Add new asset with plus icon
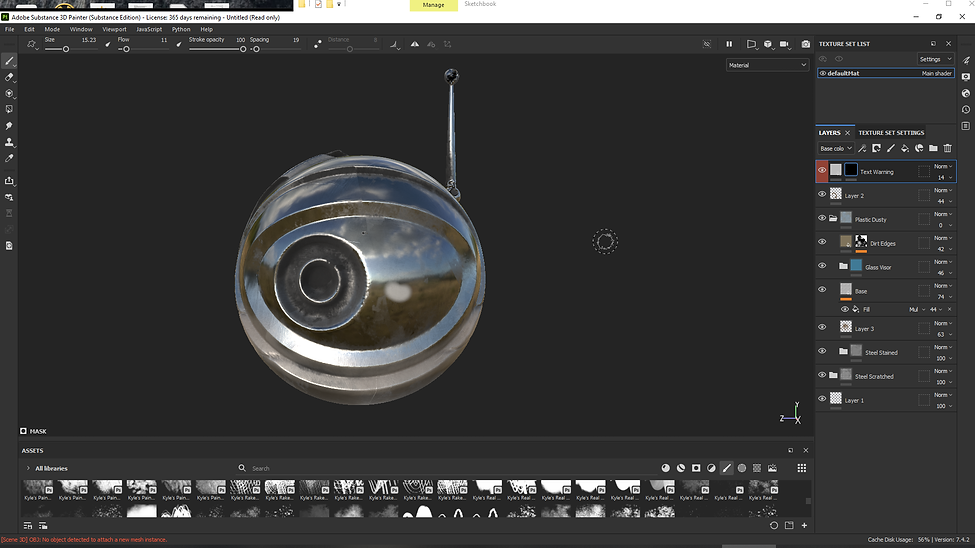 coord(804,526)
